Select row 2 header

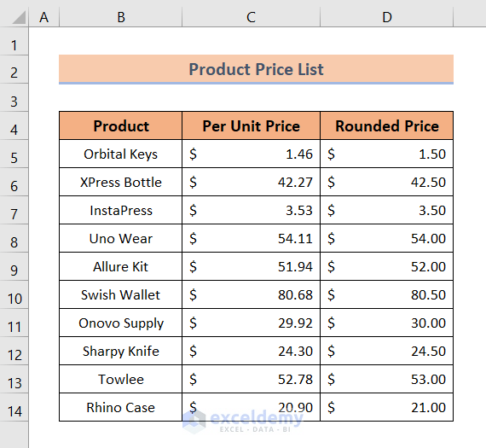[14, 69]
